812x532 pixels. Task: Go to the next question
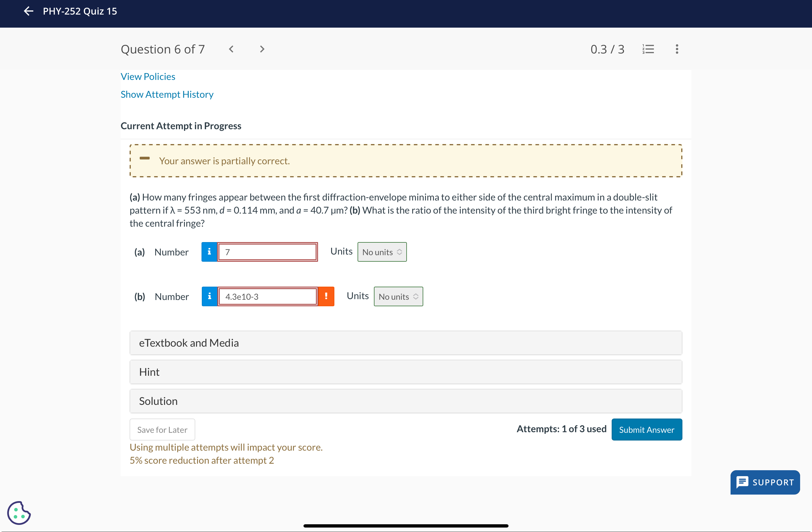coord(262,49)
